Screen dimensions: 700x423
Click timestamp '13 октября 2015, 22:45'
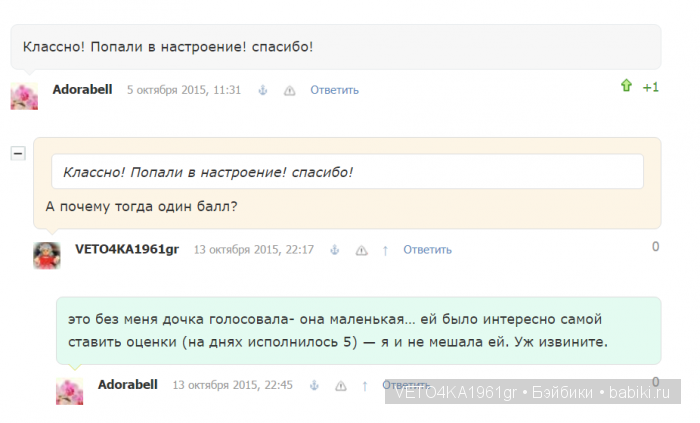pos(233,385)
